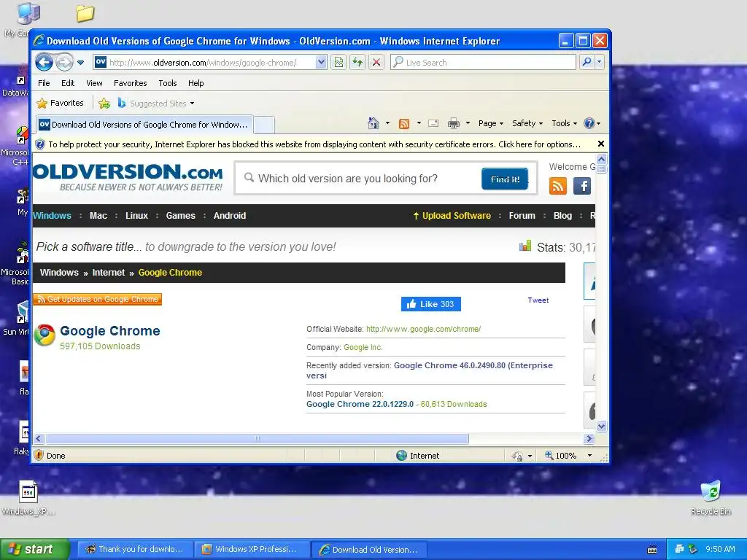Viewport: 747px width, 560px height.
Task: Click the orange RSS icon on webpage
Action: pyautogui.click(x=558, y=186)
